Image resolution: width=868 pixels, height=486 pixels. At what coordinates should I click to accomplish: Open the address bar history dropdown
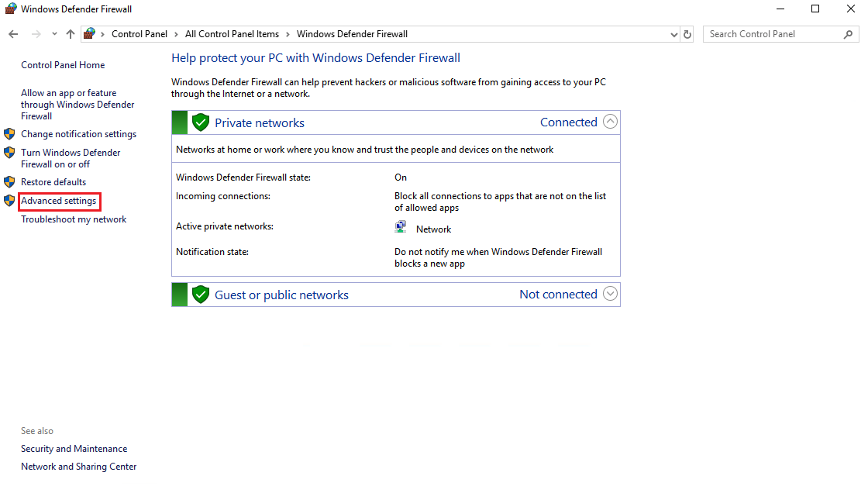pos(673,34)
